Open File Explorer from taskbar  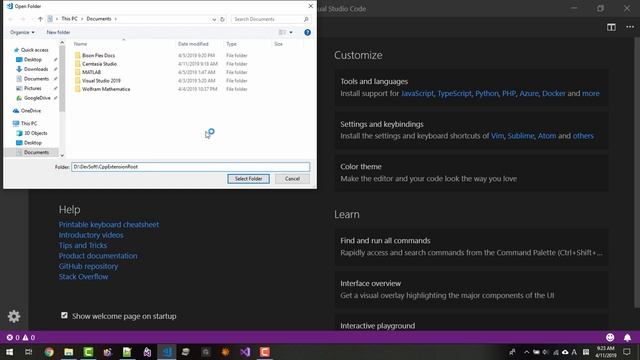[x=69, y=352]
